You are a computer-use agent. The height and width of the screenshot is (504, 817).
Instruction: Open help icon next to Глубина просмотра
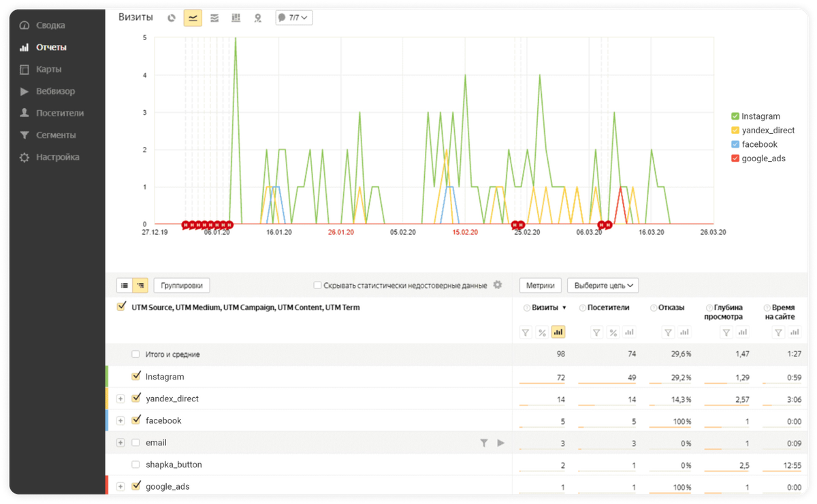point(709,308)
